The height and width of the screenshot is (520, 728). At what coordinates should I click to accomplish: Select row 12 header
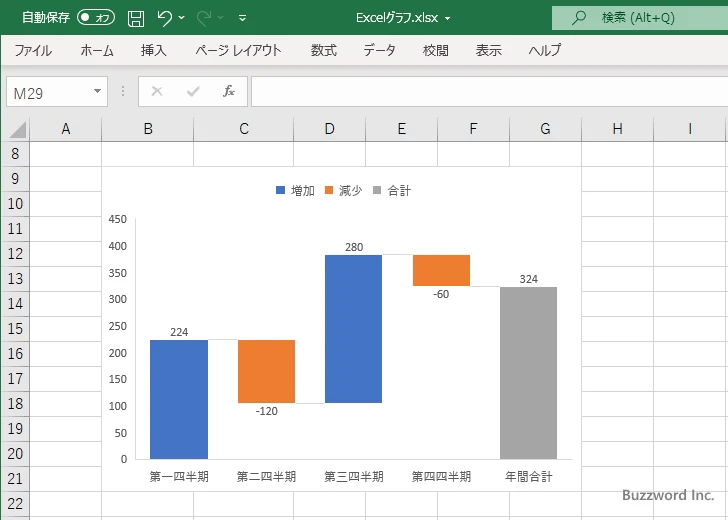click(x=15, y=254)
